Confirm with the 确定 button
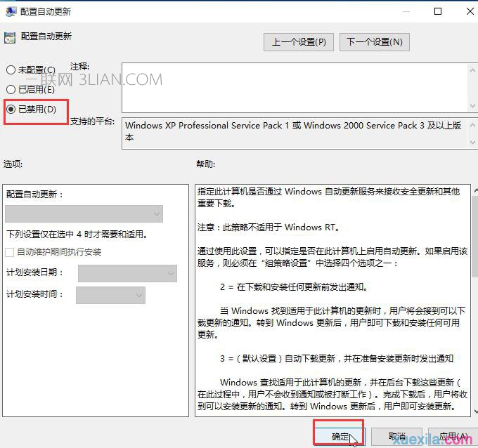 pos(340,436)
